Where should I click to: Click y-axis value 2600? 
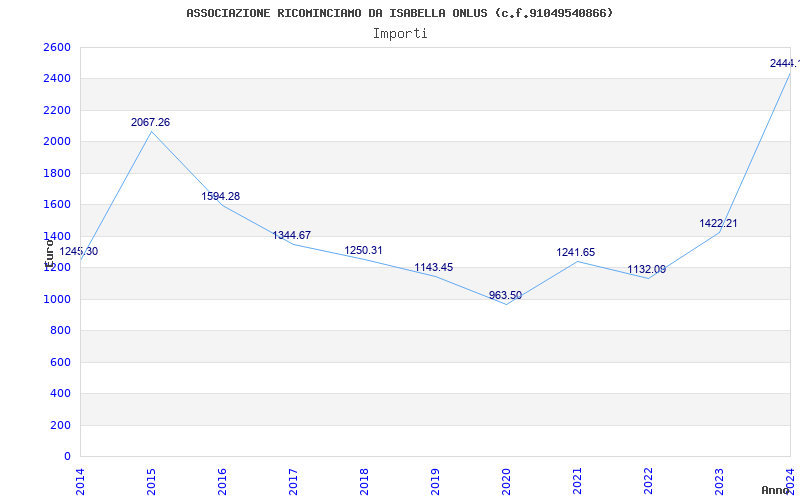(57, 47)
